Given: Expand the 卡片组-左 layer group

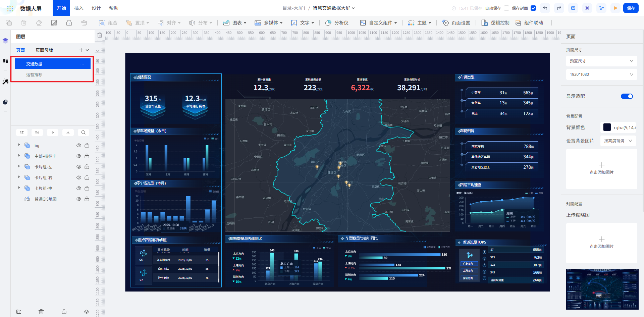Looking at the screenshot, I should click(19, 167).
